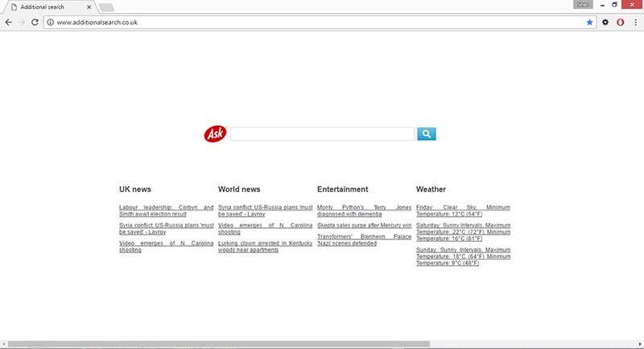Click the horizontal scrollbar thumb
Viewport: 644px width, 349px height.
pos(219,343)
